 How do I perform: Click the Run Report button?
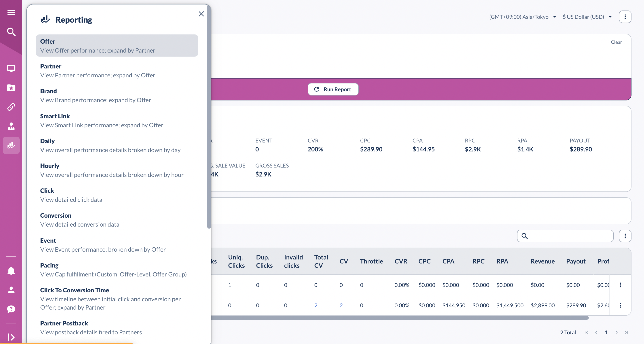click(x=333, y=89)
